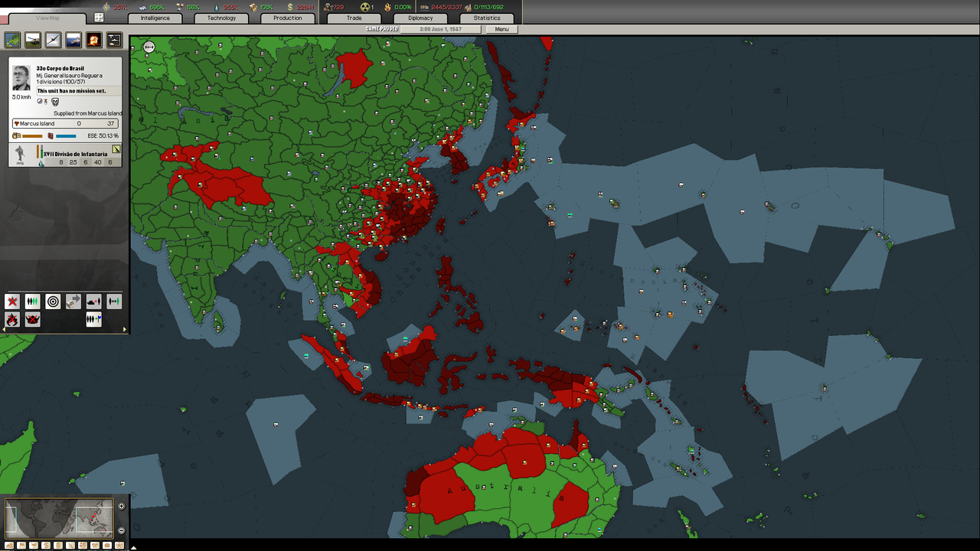Select the terrain mapmode mountain icon
980x551 pixels.
9,545
